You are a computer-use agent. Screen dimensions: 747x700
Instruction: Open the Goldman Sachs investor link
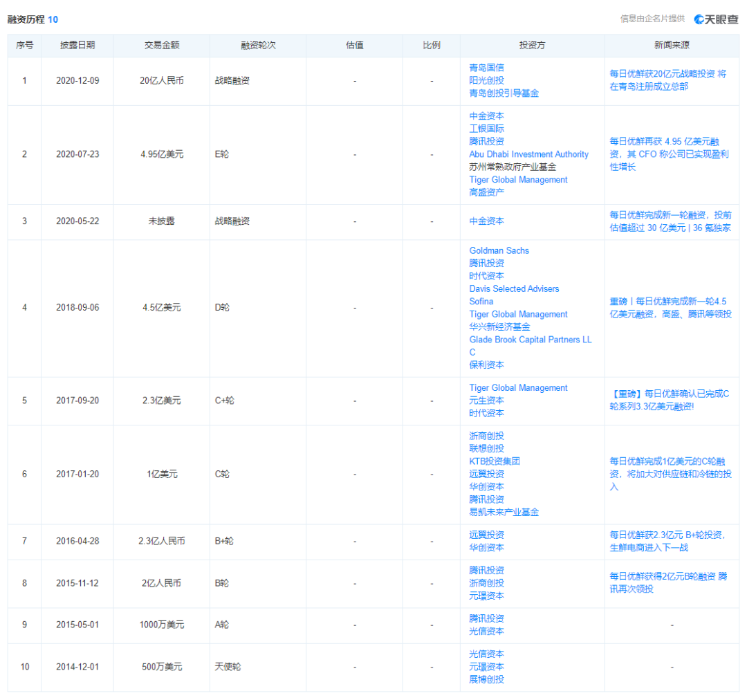click(499, 250)
